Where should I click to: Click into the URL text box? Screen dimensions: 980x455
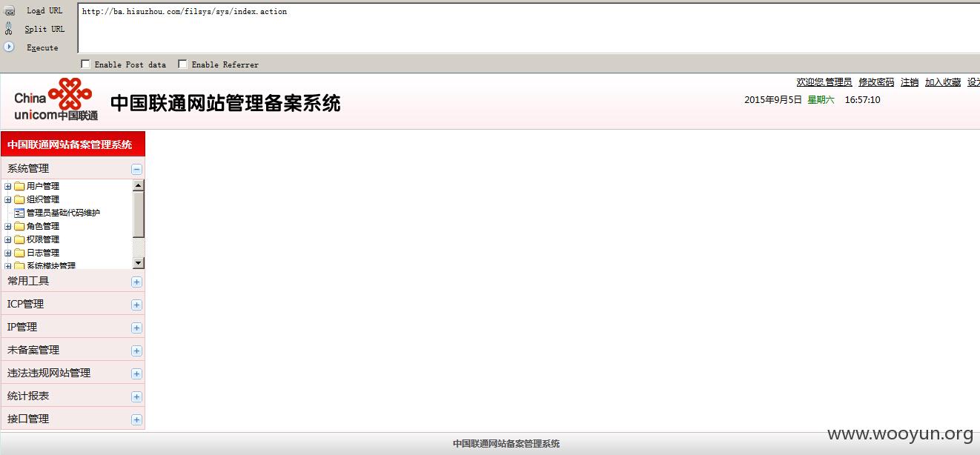(x=529, y=28)
